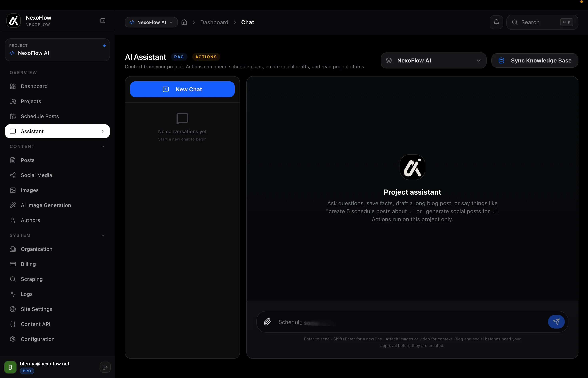
Task: Click the paperclip attachment icon in chat input
Action: click(267, 322)
